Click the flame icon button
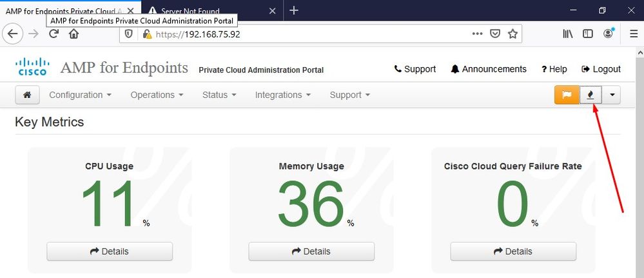 590,95
